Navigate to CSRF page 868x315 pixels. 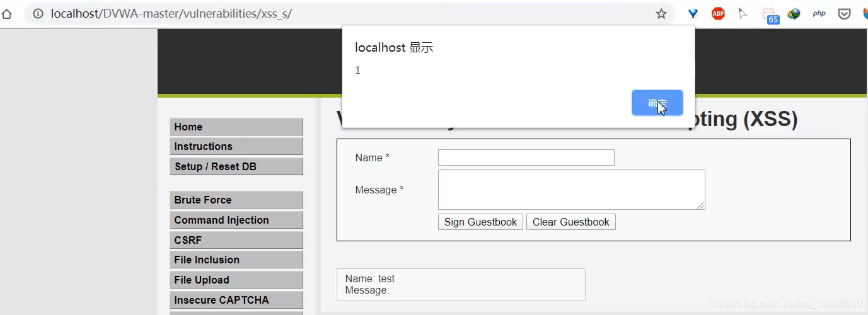tap(236, 240)
